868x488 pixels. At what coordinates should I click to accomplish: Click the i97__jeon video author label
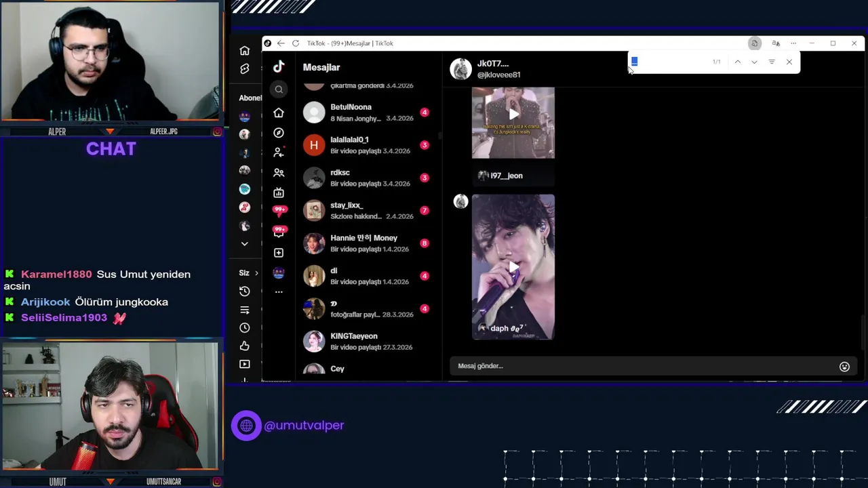tap(506, 176)
